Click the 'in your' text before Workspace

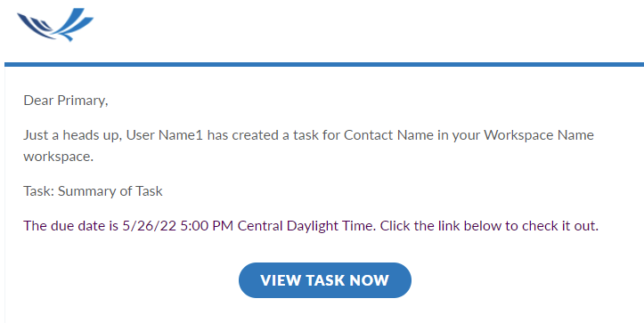tap(459, 135)
